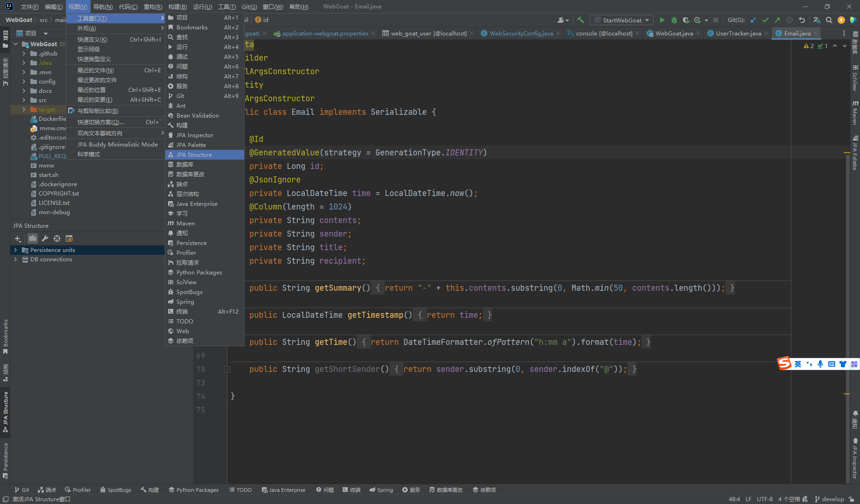The width and height of the screenshot is (860, 504).
Task: Select Bean Validation from submenu
Action: coord(204,115)
